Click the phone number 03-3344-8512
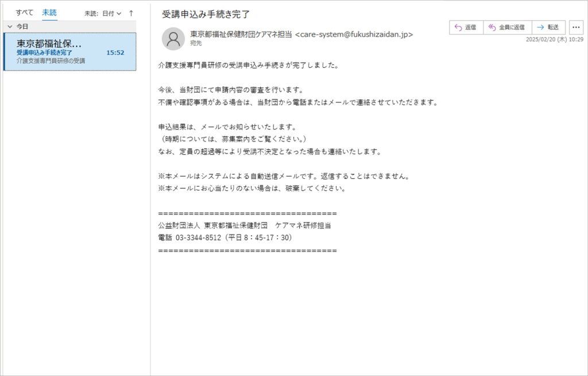 pos(198,238)
